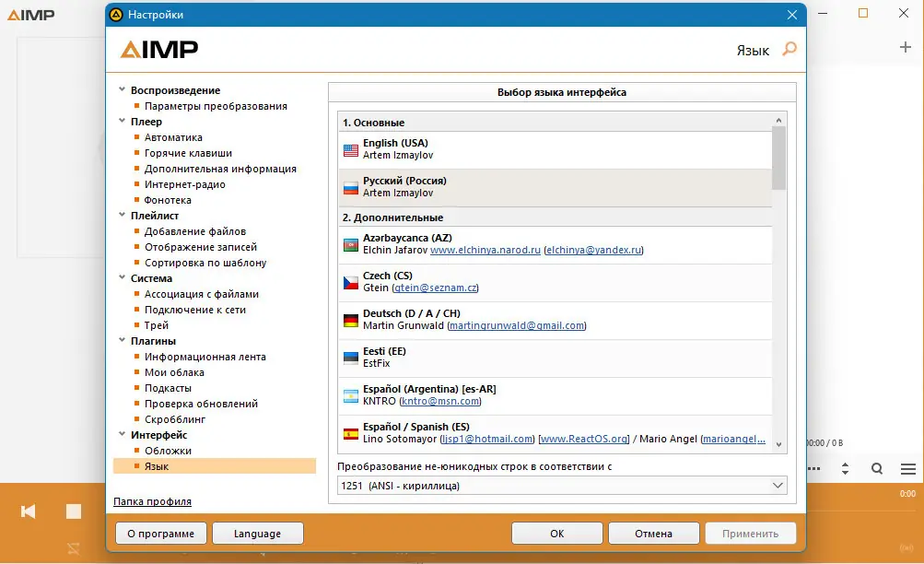Click the Отмена button

point(653,534)
